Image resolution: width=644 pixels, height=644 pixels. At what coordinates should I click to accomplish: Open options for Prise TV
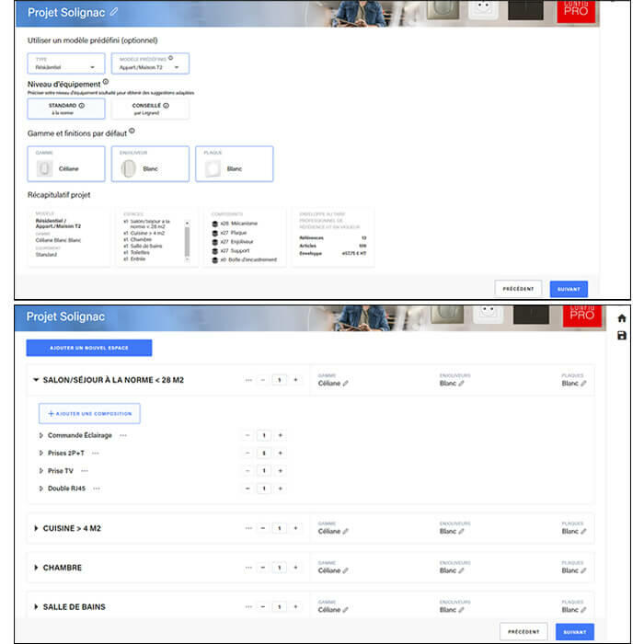85,471
